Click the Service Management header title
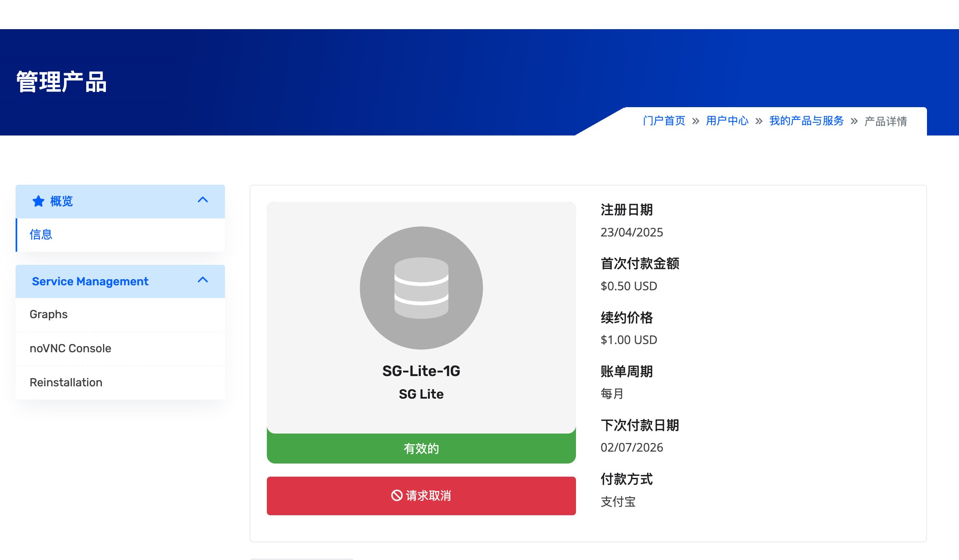This screenshot has width=959, height=560. tap(90, 281)
